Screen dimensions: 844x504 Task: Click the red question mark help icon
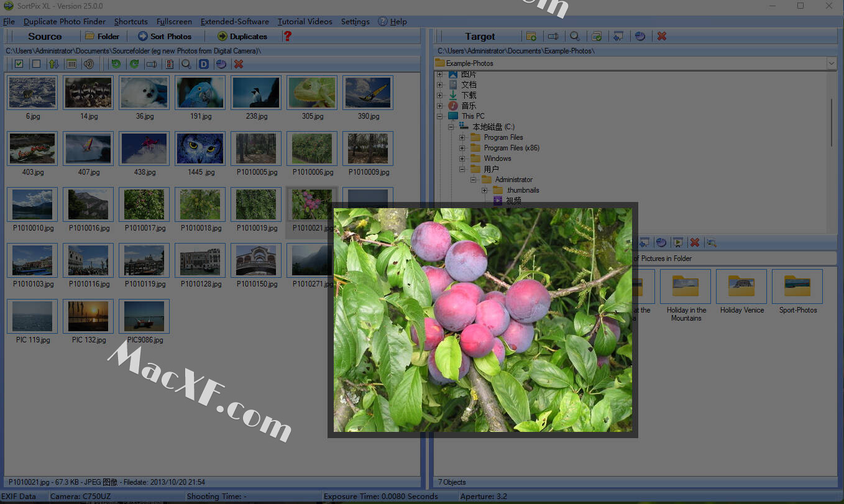pyautogui.click(x=287, y=36)
